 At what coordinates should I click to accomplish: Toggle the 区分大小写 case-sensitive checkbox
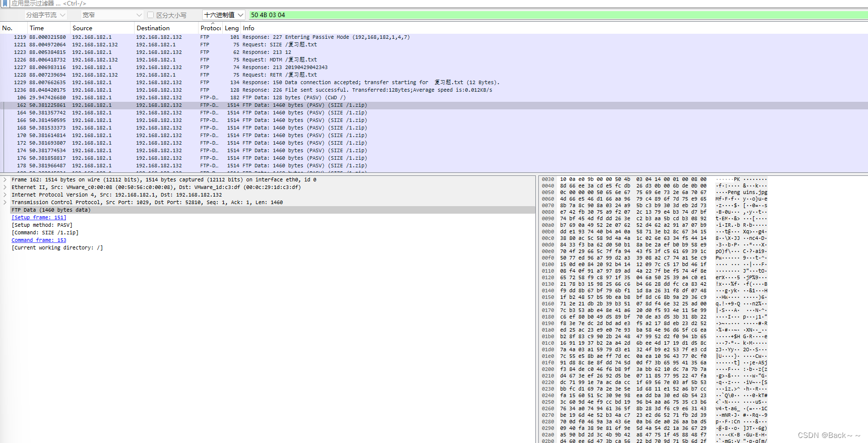[x=150, y=15]
